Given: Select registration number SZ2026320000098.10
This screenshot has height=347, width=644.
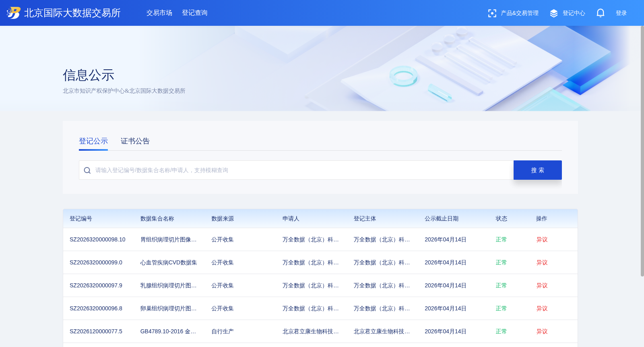Looking at the screenshot, I should click(97, 239).
